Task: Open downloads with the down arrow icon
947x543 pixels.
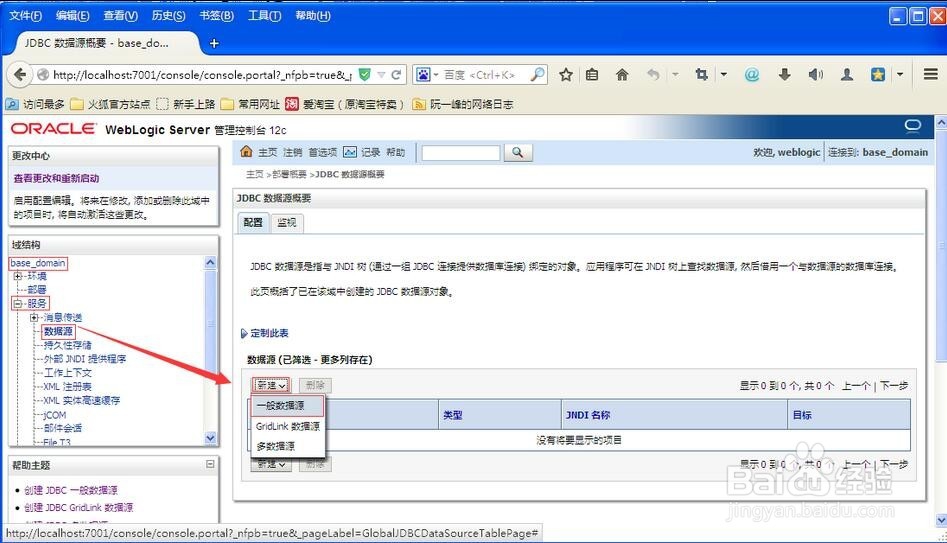Action: pyautogui.click(x=784, y=74)
